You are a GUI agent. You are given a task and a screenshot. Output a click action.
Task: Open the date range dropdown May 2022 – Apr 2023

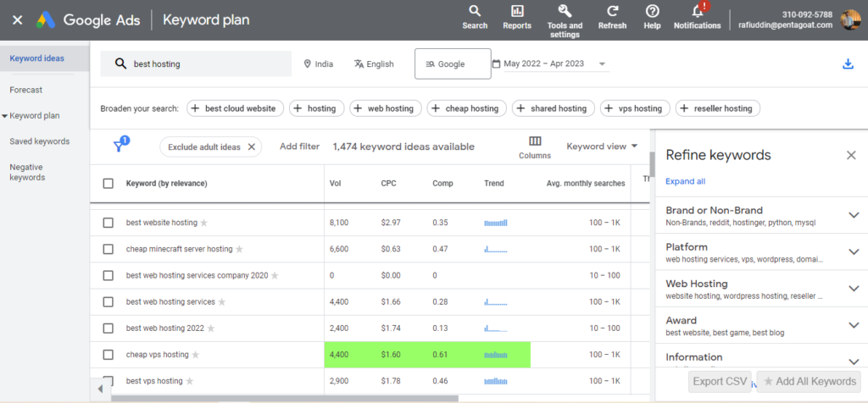549,64
